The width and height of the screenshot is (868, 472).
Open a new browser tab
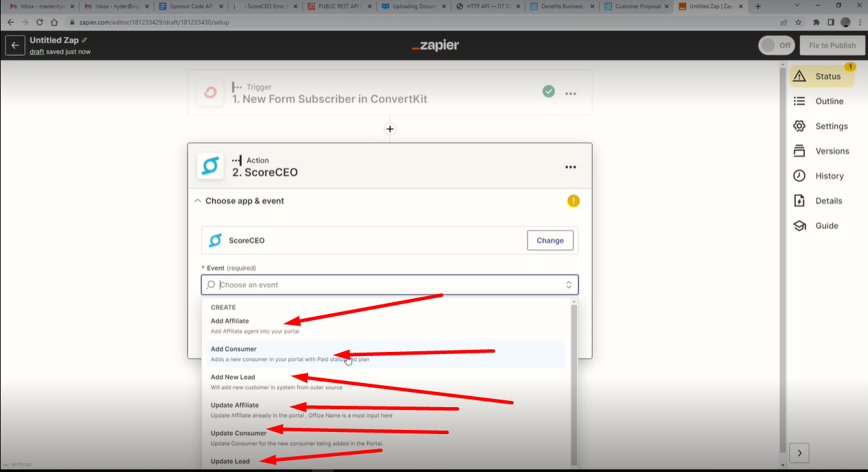click(x=758, y=6)
